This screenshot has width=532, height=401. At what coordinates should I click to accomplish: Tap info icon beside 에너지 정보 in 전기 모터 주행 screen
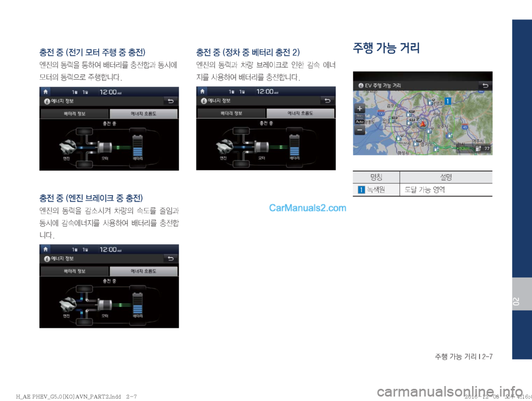coord(47,101)
